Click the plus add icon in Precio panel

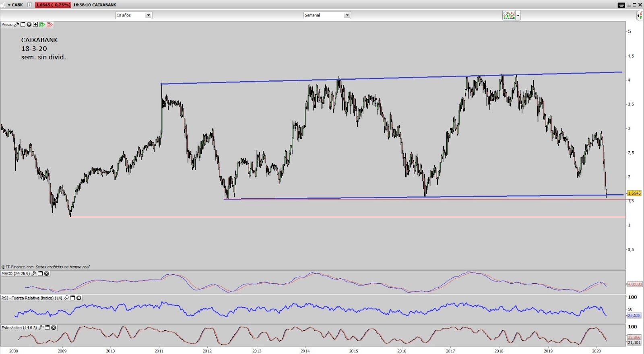pos(35,25)
